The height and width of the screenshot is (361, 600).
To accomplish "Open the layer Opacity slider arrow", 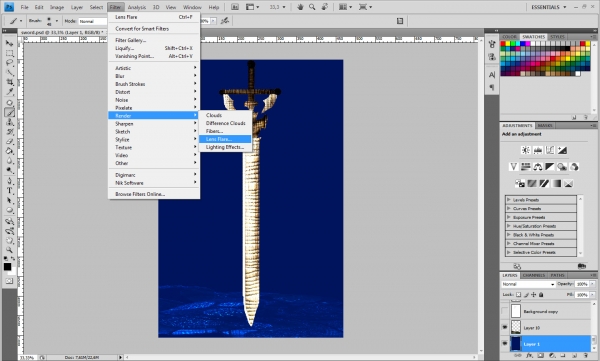I will pos(592,284).
